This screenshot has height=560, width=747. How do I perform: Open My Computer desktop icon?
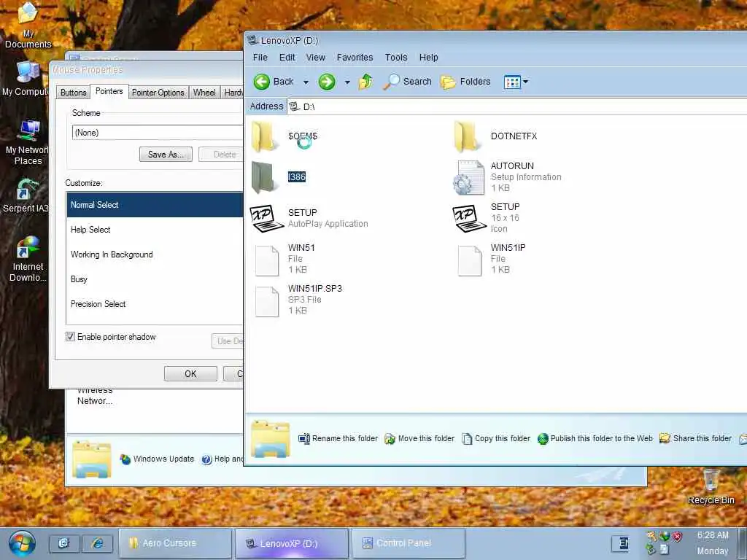click(26, 79)
